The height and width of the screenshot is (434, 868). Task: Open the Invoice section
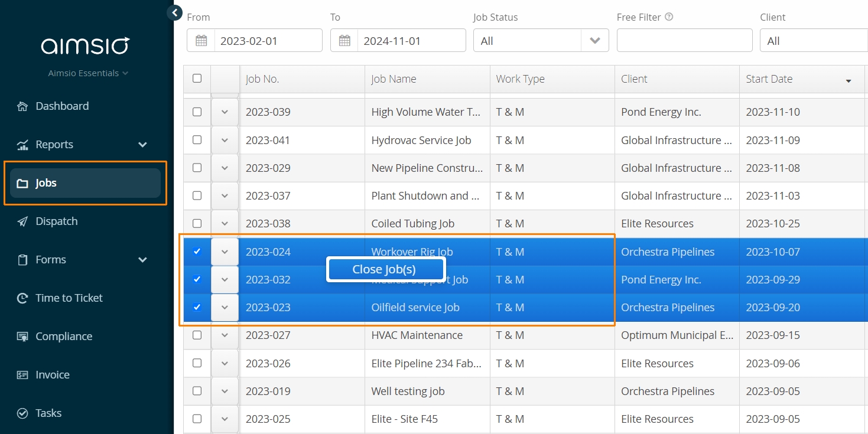pos(53,375)
